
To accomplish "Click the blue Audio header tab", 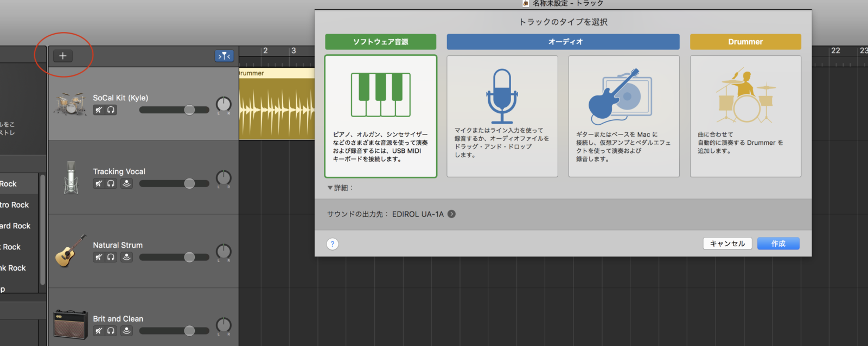I will [563, 42].
